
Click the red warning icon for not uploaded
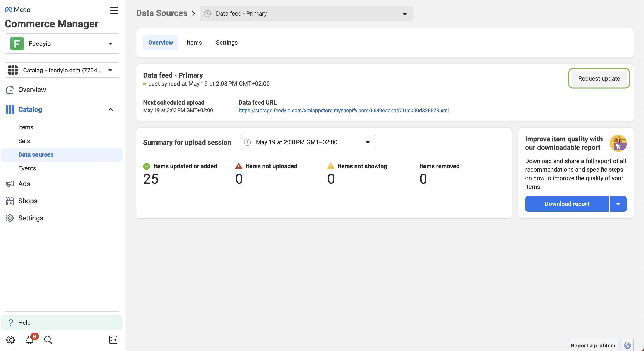[239, 166]
